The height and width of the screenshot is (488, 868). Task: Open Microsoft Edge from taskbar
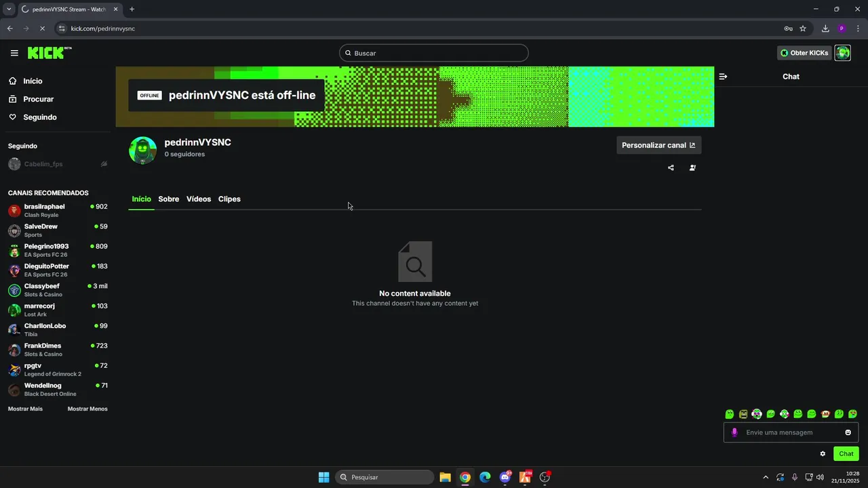[485, 477]
